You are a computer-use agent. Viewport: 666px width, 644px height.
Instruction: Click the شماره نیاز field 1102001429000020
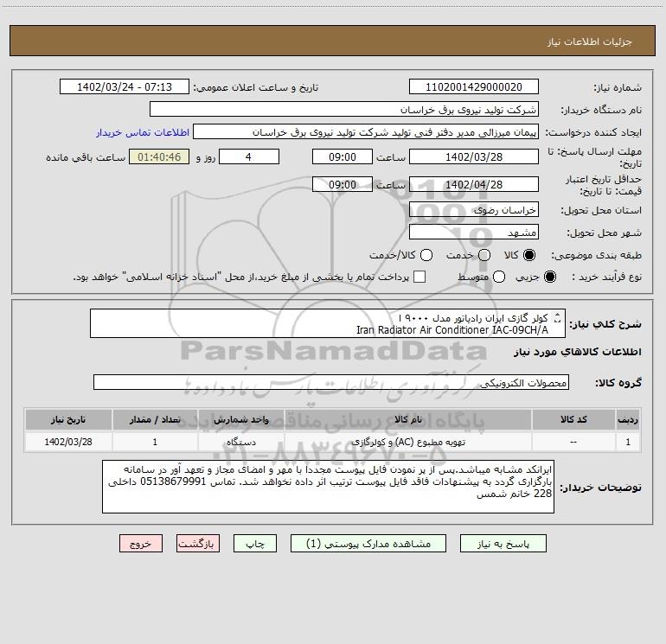(x=474, y=86)
